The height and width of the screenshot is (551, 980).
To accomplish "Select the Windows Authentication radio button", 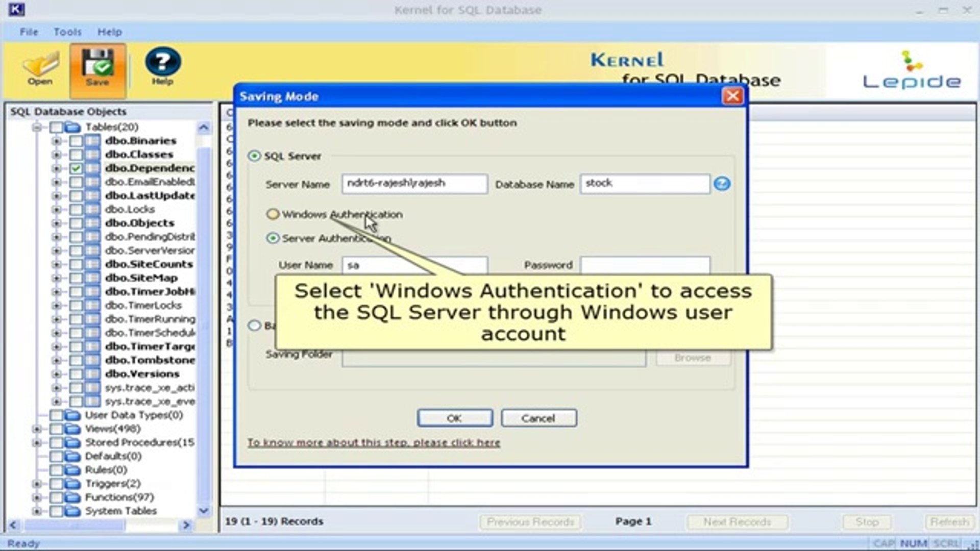I will pos(273,214).
